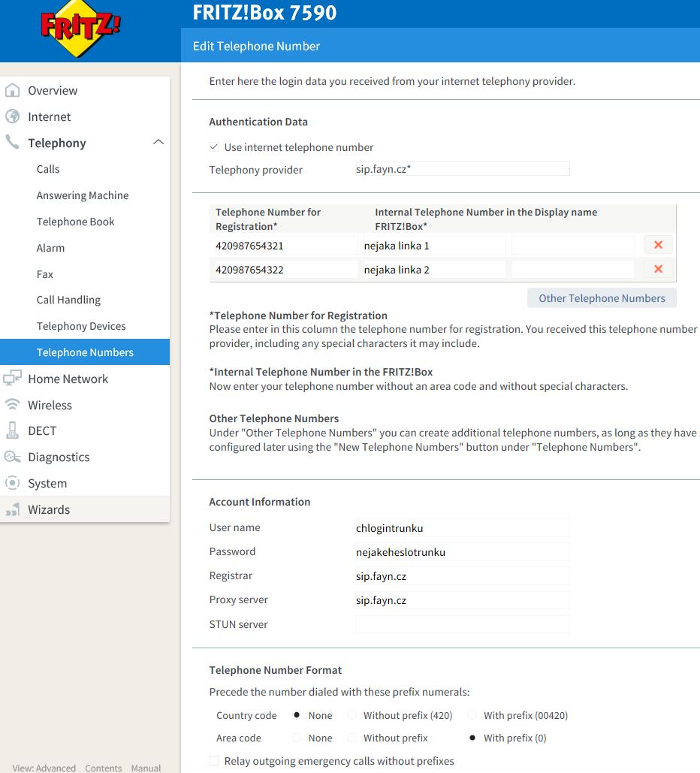Select Country code With prefix (00420)
The image size is (700, 773).
[x=472, y=715]
